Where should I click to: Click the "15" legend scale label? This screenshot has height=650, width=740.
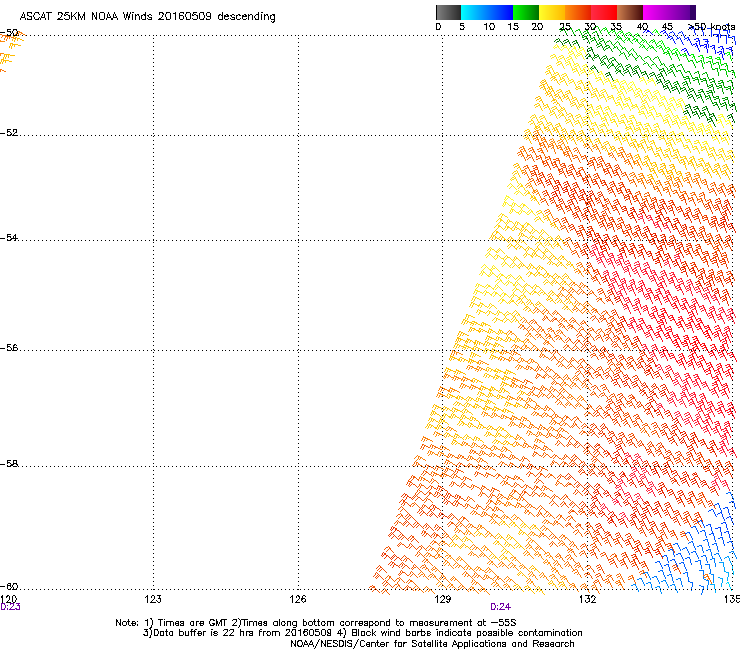coord(513,27)
